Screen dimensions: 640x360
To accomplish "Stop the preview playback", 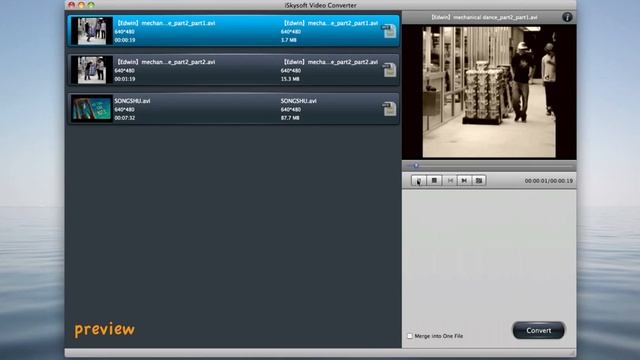I will pyautogui.click(x=434, y=180).
